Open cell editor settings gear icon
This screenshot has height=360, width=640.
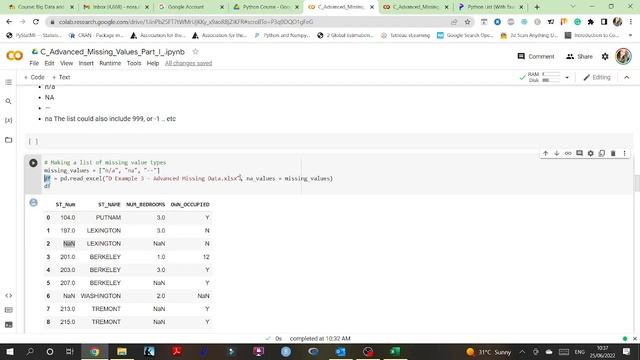pos(590,153)
